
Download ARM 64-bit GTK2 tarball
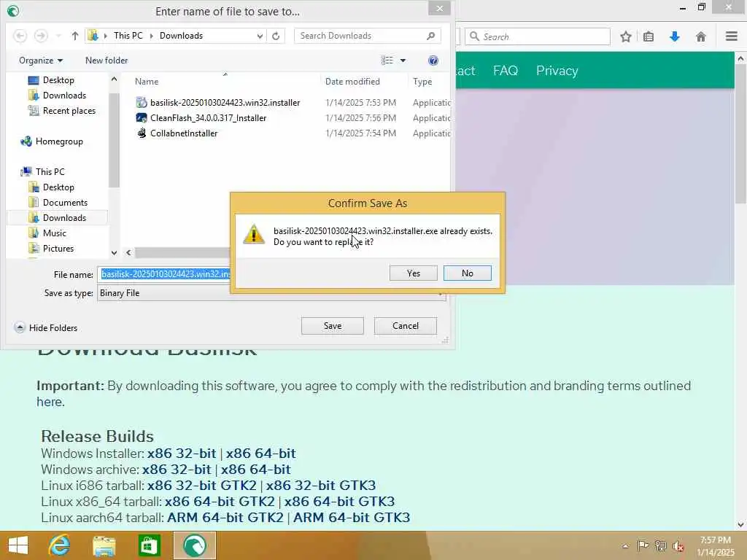(225, 518)
